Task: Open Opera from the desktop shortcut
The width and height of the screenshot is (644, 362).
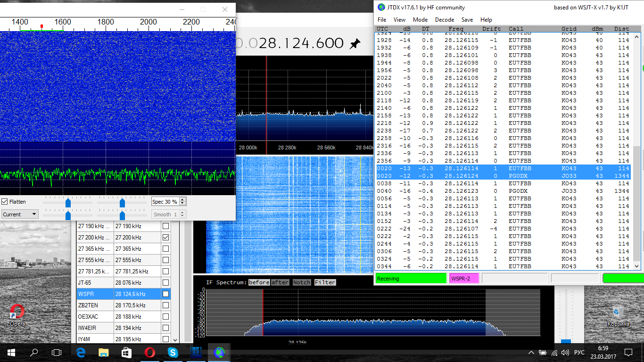Action: (17, 313)
